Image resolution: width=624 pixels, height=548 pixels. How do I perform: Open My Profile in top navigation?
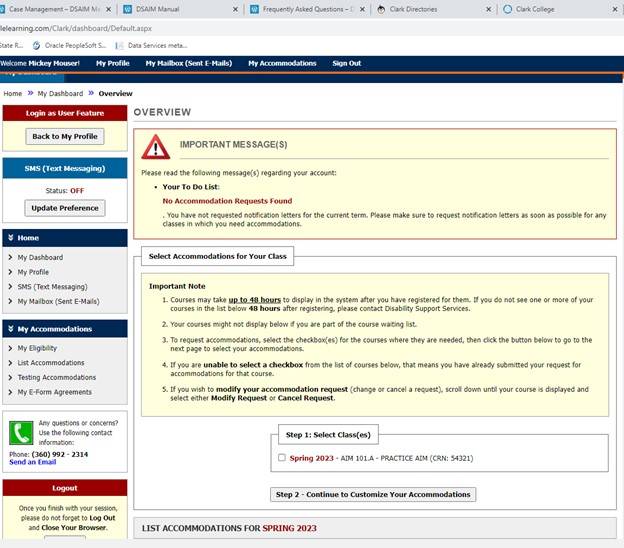[113, 63]
